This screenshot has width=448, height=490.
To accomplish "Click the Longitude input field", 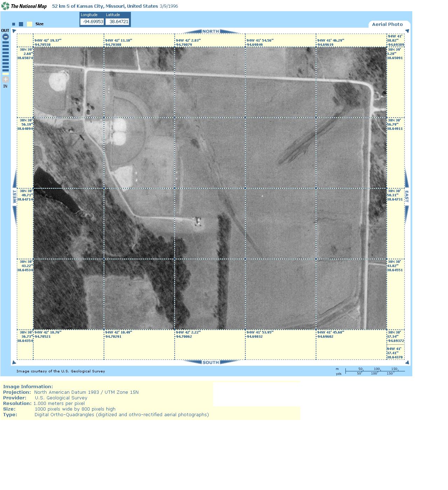I will pos(92,22).
